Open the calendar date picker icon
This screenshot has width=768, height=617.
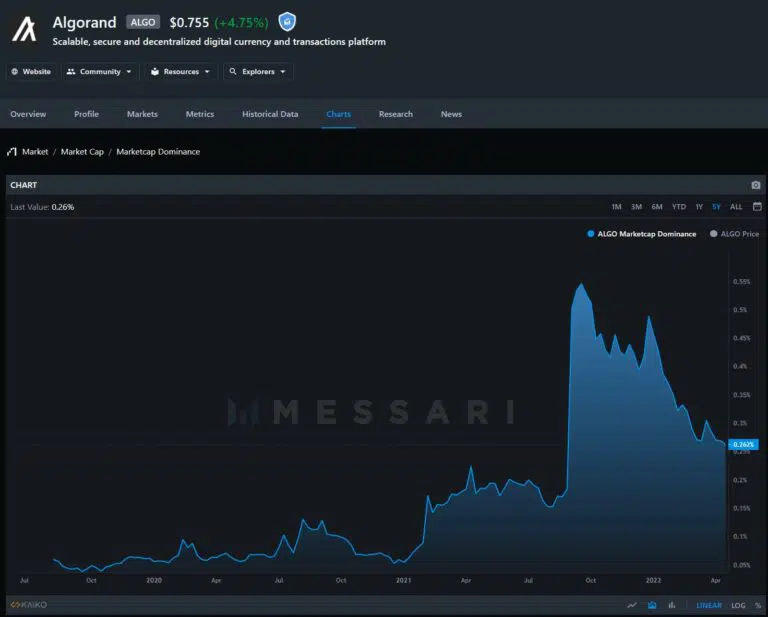757,207
